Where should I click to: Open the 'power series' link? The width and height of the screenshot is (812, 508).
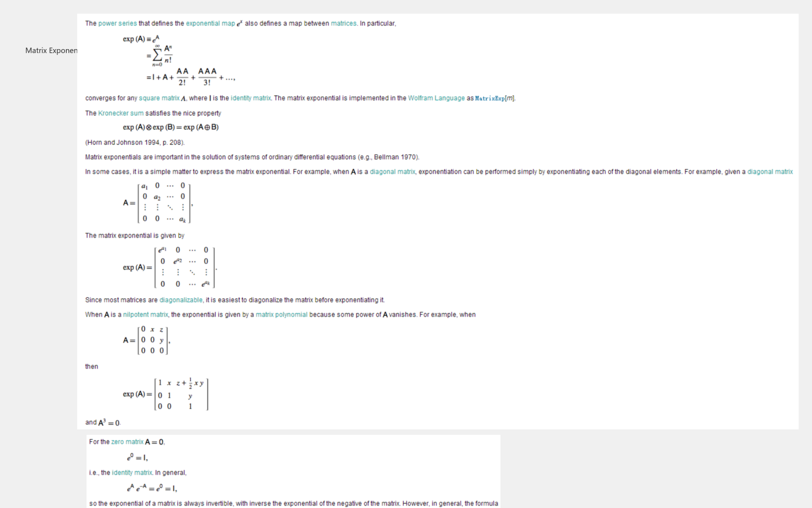coord(117,23)
